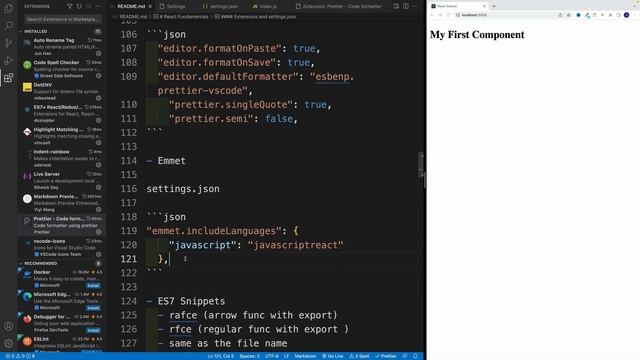This screenshot has width=640, height=360.
Task: Select Live Server extension
Action: tap(62, 181)
